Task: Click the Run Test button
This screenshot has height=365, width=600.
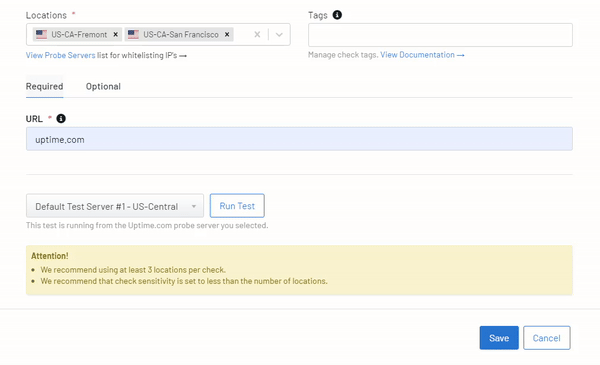Action: coord(237,206)
